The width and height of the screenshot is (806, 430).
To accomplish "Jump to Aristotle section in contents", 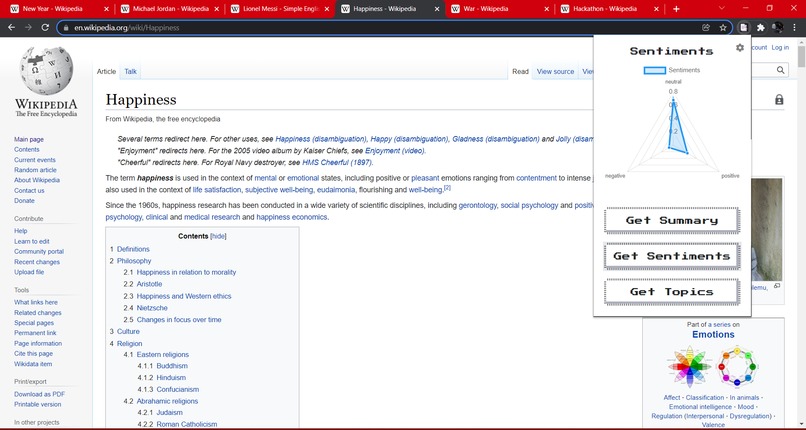I will [149, 284].
